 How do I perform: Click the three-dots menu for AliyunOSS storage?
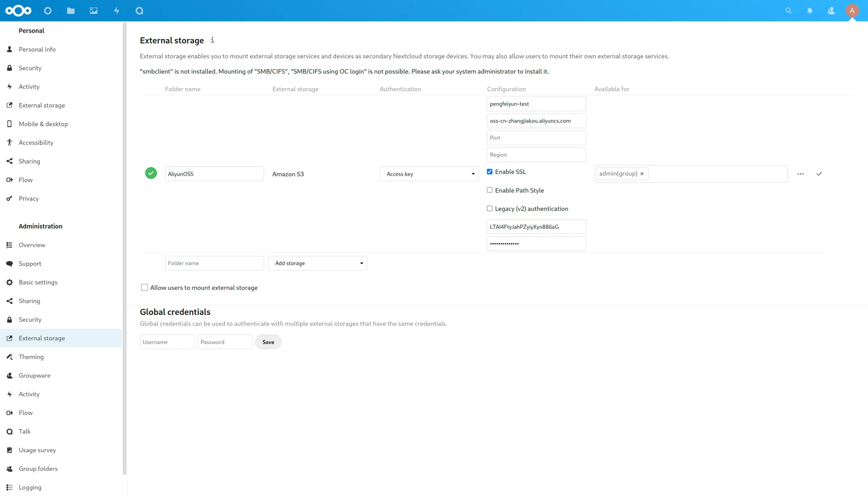coord(800,174)
